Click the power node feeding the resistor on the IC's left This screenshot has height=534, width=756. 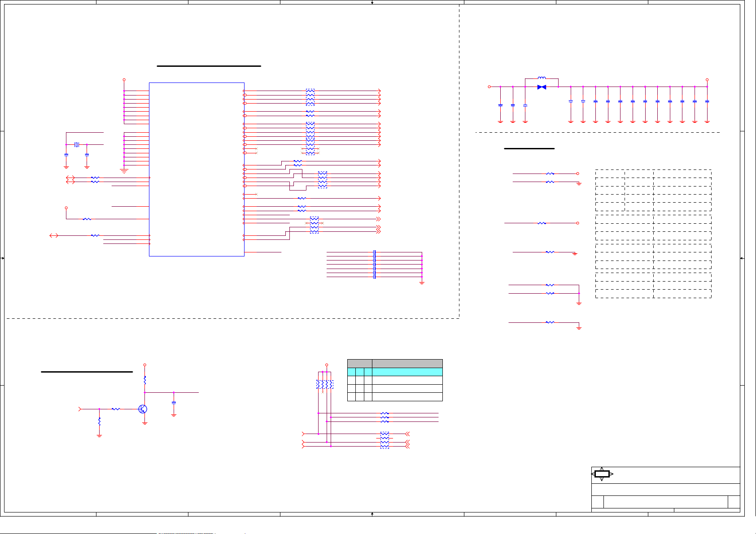[66, 208]
